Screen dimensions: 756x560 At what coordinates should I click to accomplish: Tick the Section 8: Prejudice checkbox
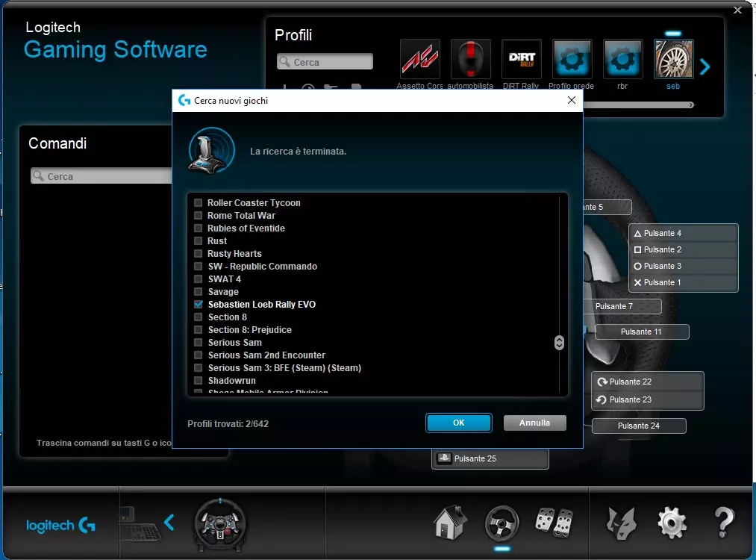tap(199, 329)
